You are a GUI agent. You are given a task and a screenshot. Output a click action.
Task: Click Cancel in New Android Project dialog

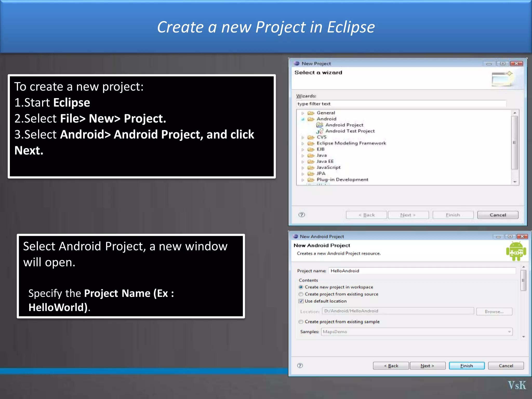click(x=506, y=366)
